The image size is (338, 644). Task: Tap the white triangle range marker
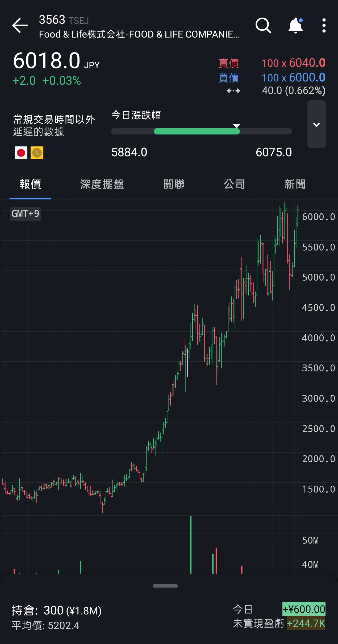[236, 126]
